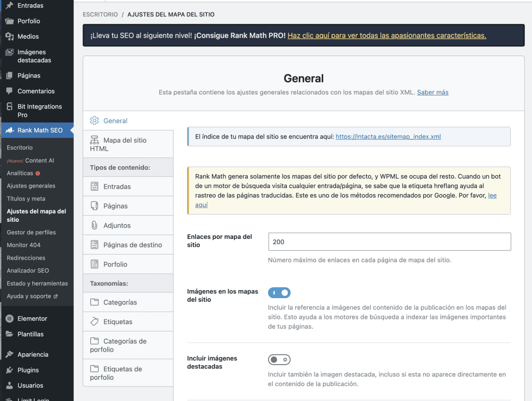The height and width of the screenshot is (401, 532).
Task: Click the Elementor icon in the sidebar
Action: pos(9,318)
